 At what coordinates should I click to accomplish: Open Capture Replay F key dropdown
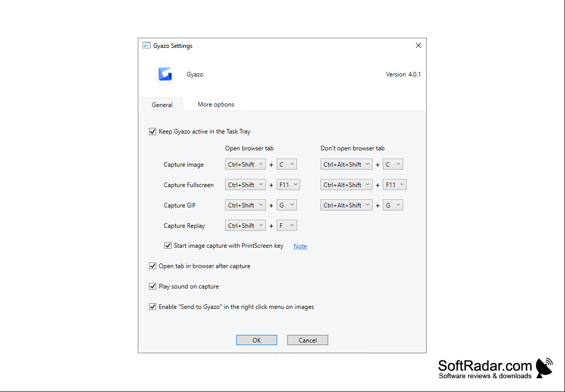click(x=287, y=226)
